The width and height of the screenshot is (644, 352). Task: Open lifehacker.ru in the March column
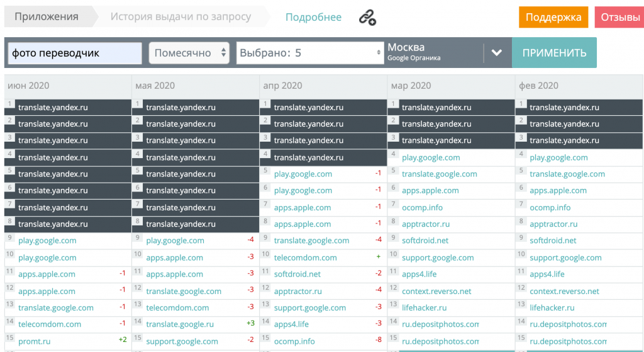(x=425, y=307)
